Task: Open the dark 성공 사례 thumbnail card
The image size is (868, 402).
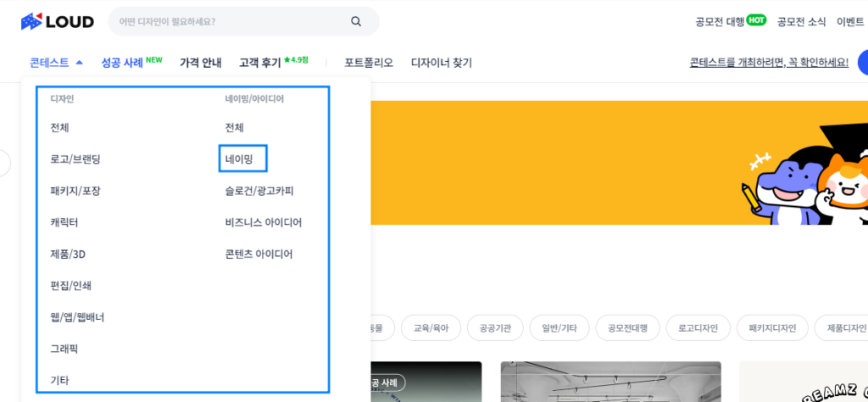Action: pyautogui.click(x=426, y=382)
